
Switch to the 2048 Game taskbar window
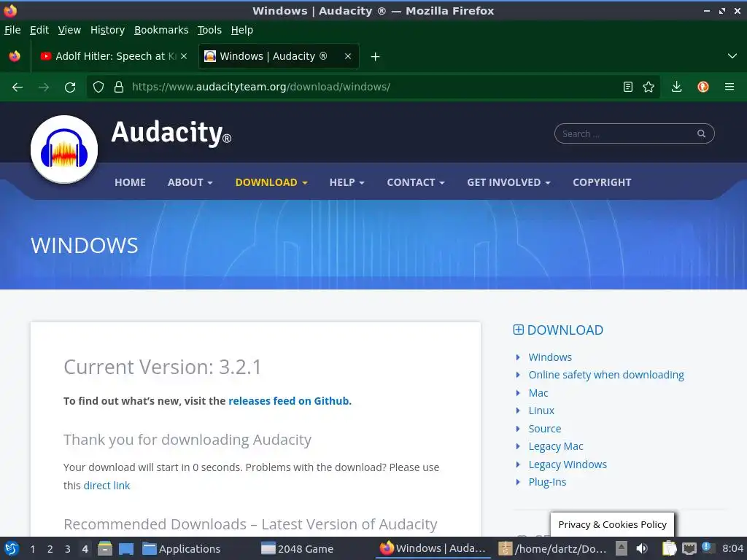point(298,548)
